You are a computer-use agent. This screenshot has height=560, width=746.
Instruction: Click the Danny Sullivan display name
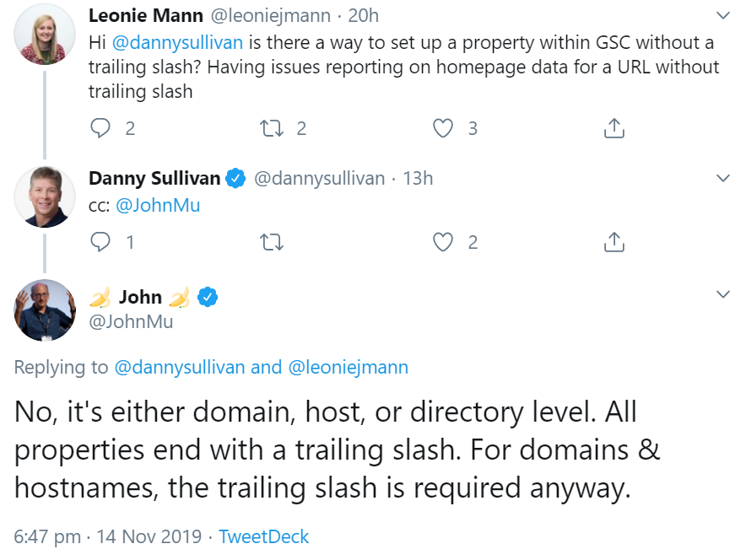tap(154, 178)
